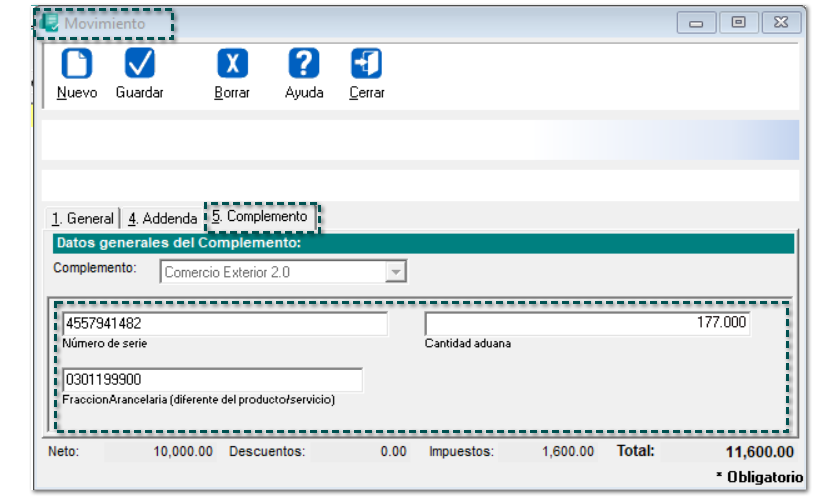Select the 5. Complemento tab

(x=260, y=217)
